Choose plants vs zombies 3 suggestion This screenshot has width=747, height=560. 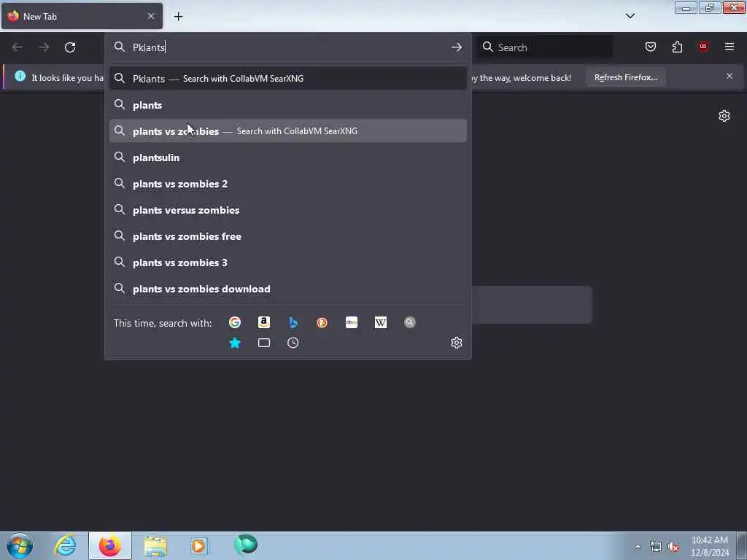[287, 262]
